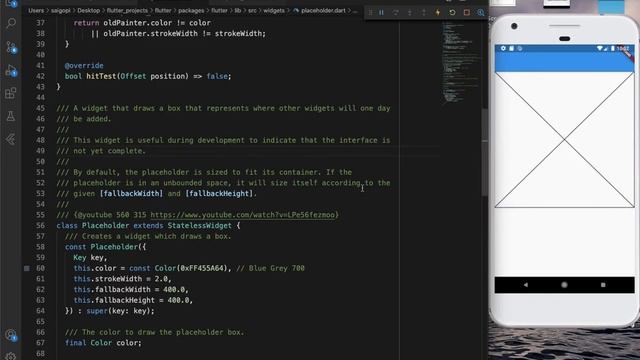Open the Run and Debug view
Screen dimensions: 640x360
pyautogui.click(x=11, y=71)
